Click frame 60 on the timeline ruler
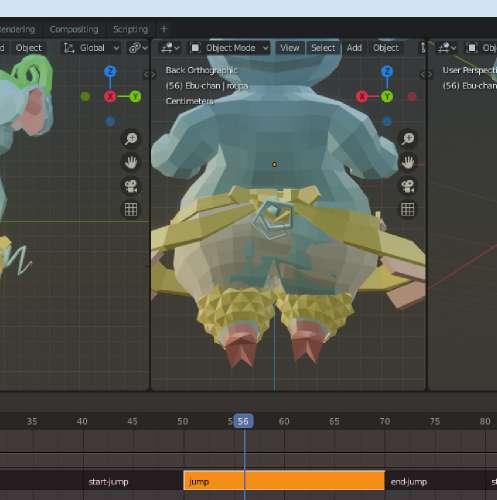 [x=284, y=421]
